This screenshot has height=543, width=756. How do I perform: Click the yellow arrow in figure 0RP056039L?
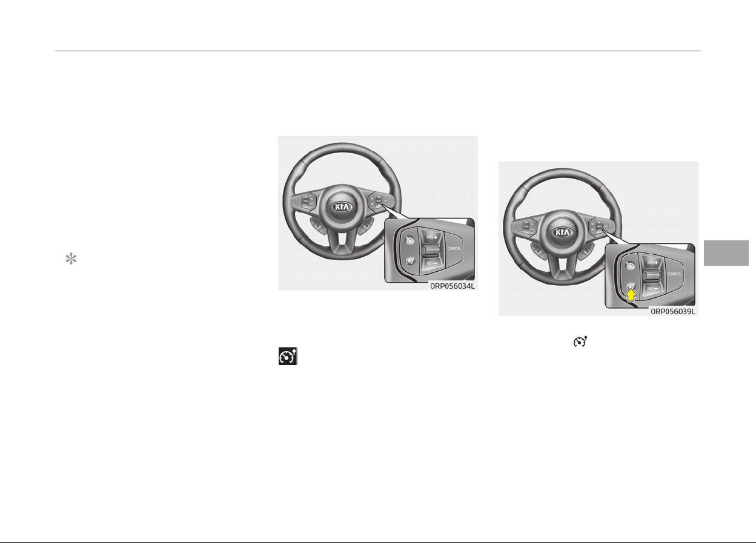point(630,295)
